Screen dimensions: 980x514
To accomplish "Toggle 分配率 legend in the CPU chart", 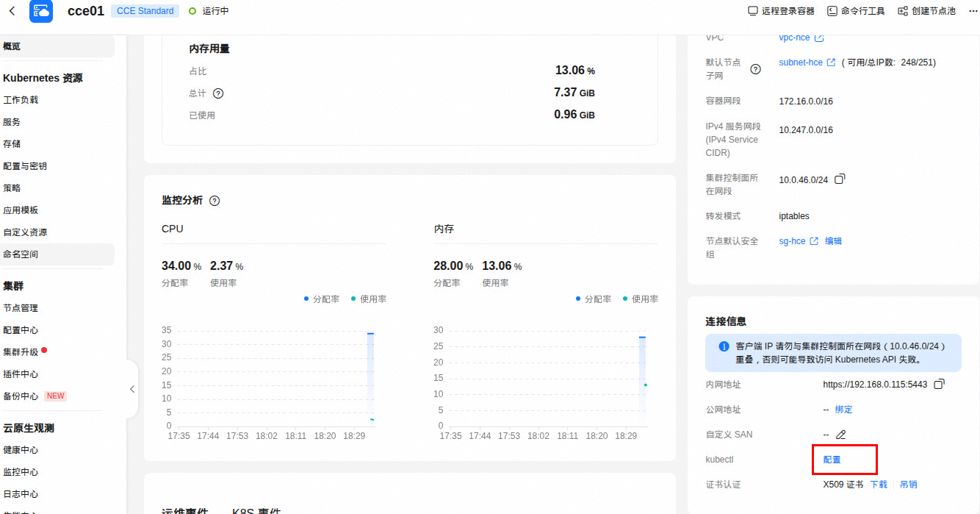I will (x=322, y=299).
